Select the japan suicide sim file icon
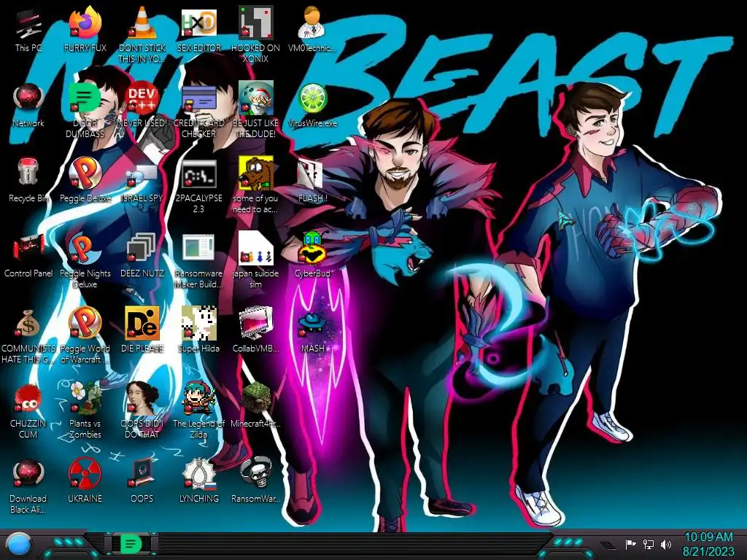Screen dimensions: 747x560 (256, 248)
